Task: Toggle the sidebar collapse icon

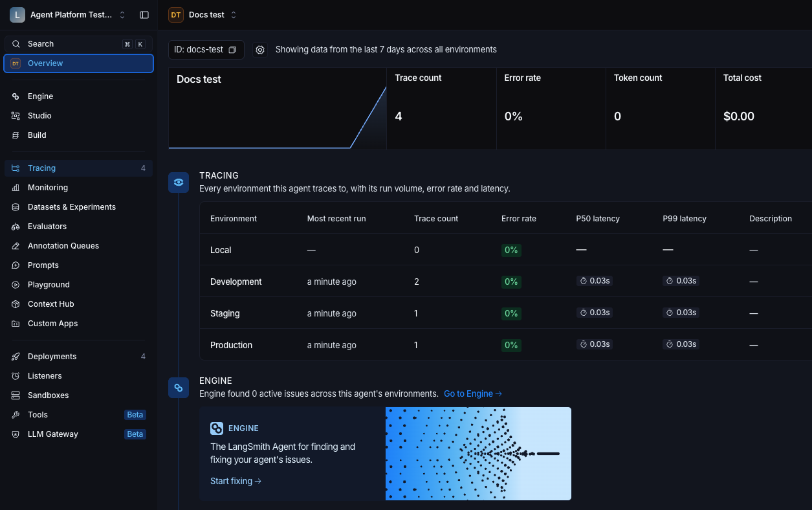Action: (x=144, y=15)
